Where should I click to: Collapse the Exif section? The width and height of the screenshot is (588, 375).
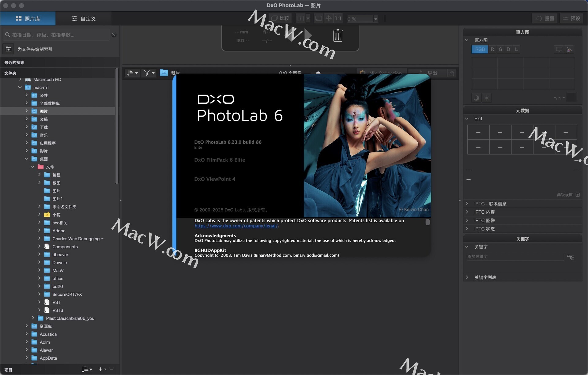(467, 118)
